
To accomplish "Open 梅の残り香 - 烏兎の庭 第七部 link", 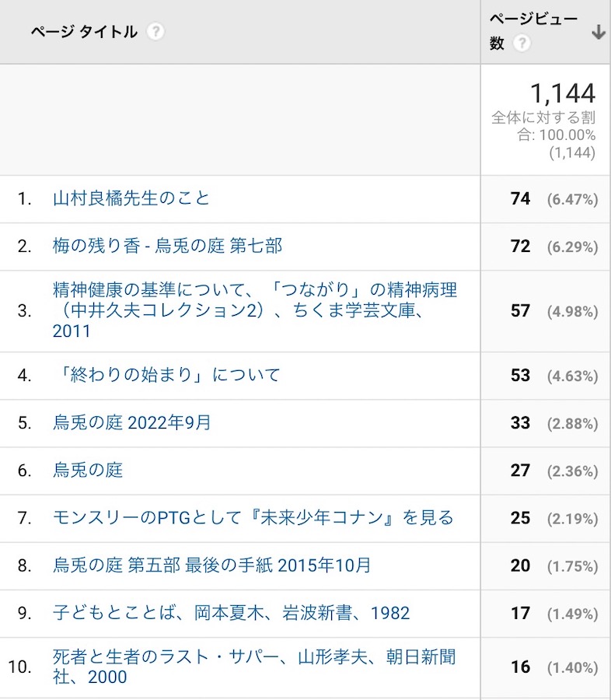I will [167, 246].
